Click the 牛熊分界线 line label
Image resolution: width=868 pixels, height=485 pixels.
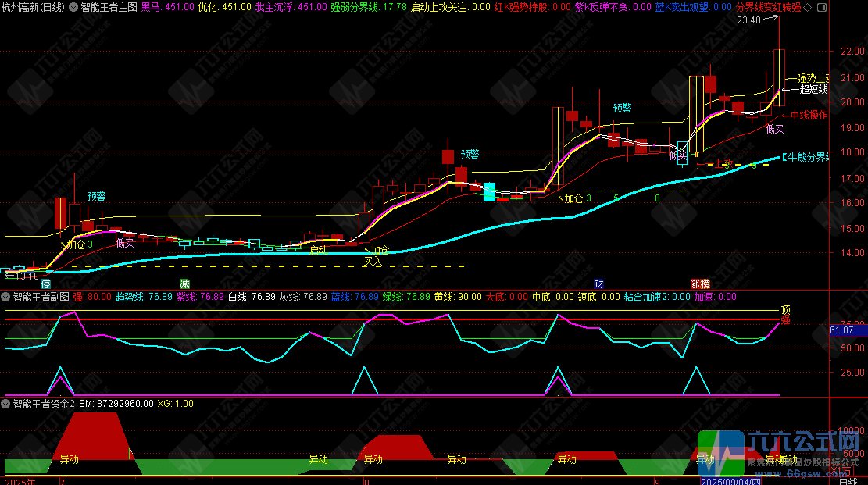click(x=805, y=157)
